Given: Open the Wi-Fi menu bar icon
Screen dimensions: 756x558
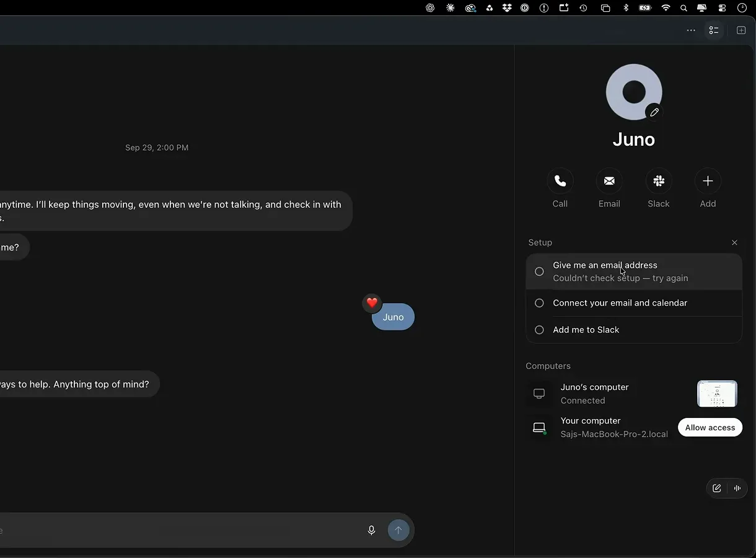Looking at the screenshot, I should 666,8.
